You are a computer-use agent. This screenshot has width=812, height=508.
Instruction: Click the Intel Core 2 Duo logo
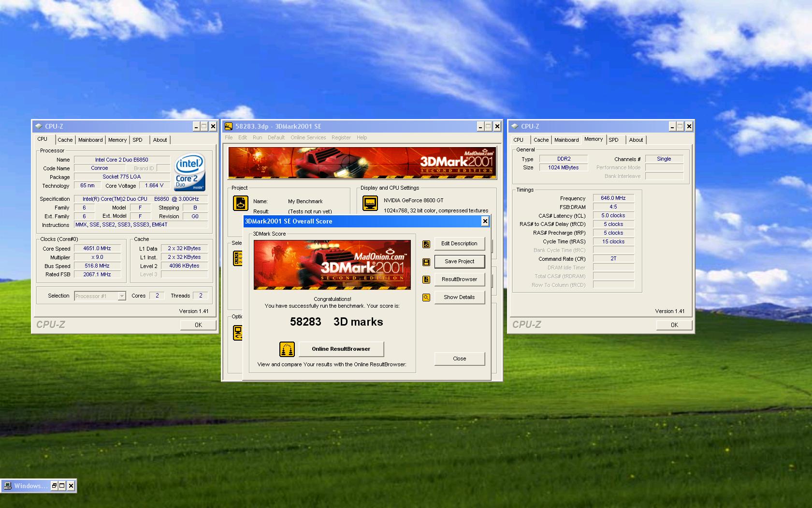(189, 172)
